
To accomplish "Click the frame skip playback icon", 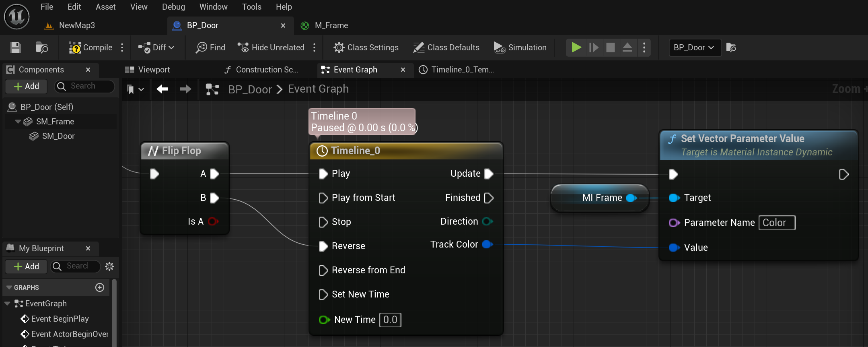I will (594, 48).
